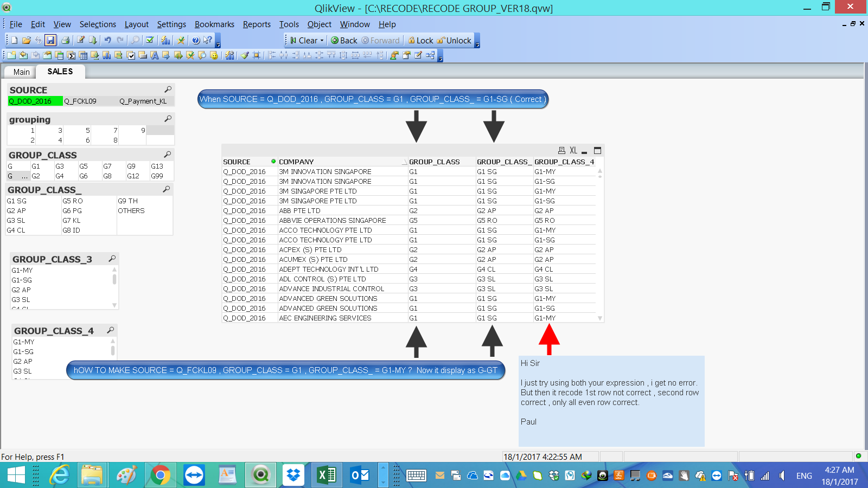The height and width of the screenshot is (488, 868).
Task: Open Outlook from the taskbar
Action: pos(360,476)
